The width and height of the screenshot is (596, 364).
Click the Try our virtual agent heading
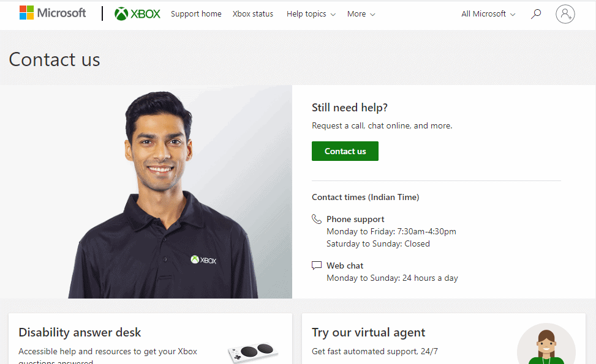click(368, 332)
